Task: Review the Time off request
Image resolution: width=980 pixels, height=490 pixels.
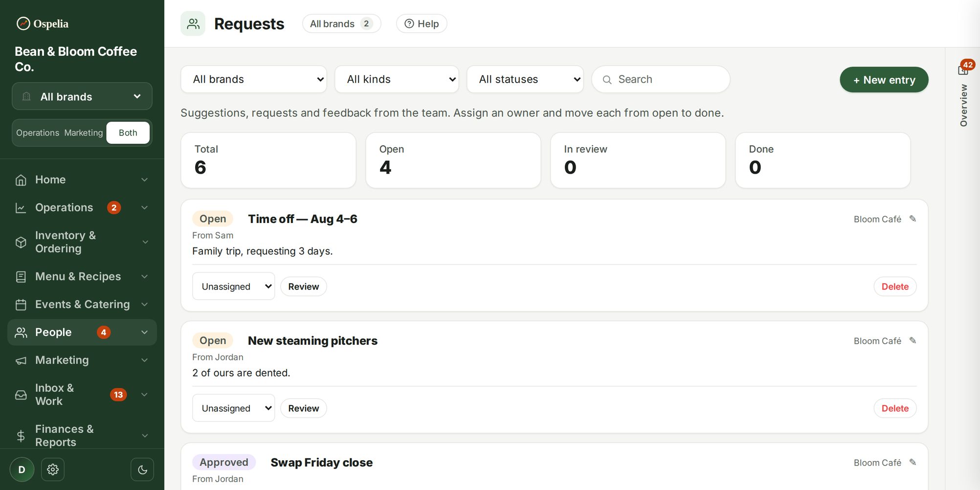Action: point(304,286)
